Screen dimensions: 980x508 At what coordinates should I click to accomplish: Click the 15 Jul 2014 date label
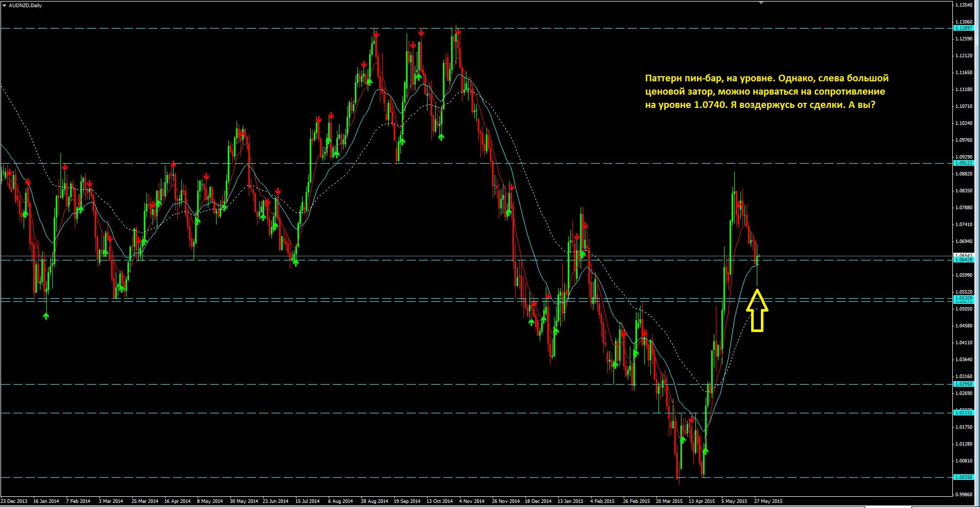[307, 501]
